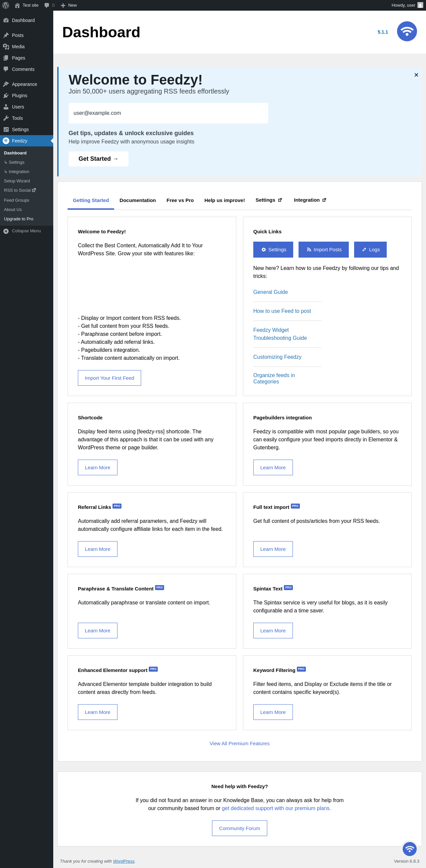Expand the Howdy, user account menu
Screen dimensions: 426x868
(403, 5)
